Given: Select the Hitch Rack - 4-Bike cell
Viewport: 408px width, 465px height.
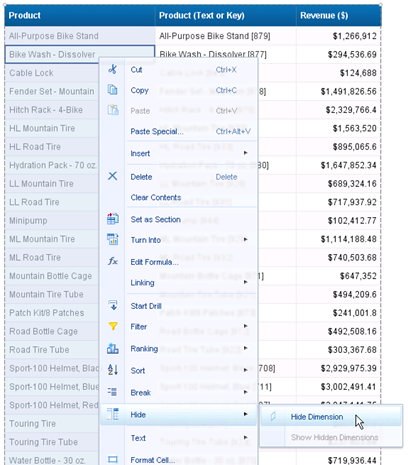Looking at the screenshot, I should [x=52, y=110].
